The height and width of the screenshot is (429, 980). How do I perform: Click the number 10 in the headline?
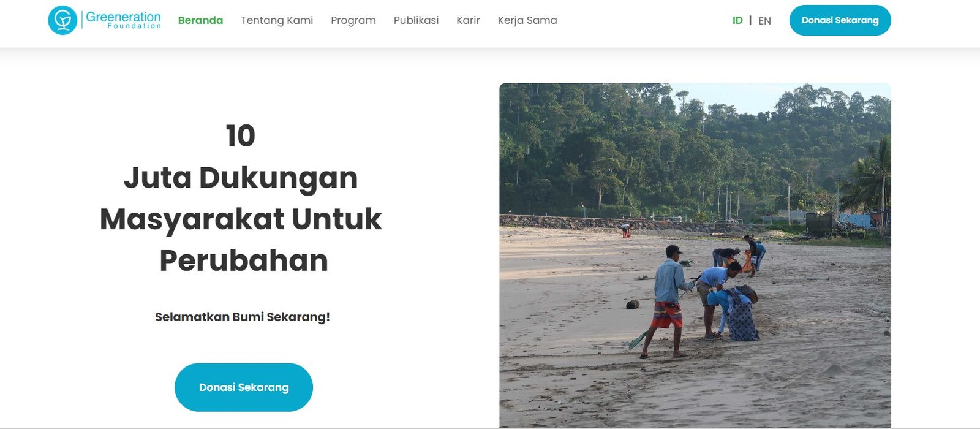pos(240,136)
